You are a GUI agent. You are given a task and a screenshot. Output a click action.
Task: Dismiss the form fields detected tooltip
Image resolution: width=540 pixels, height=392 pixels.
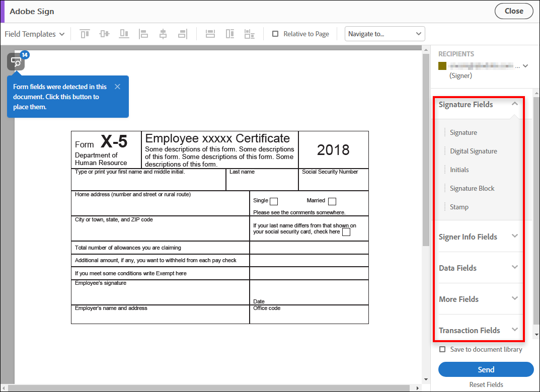(117, 87)
